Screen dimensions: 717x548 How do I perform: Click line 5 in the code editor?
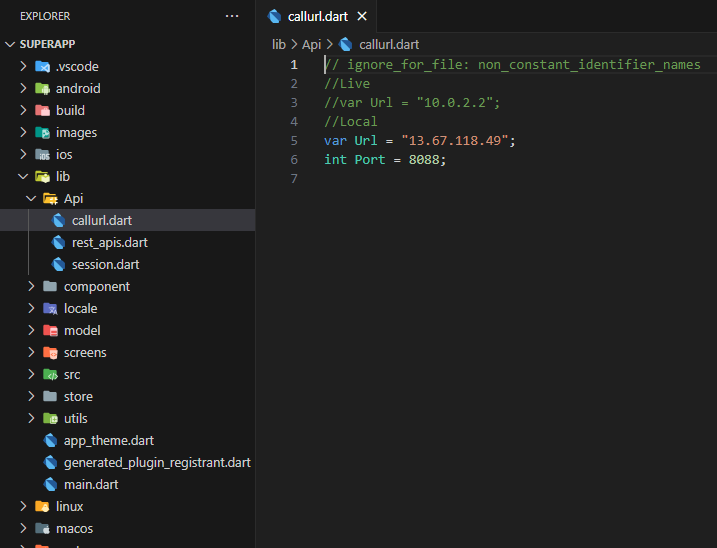420,141
